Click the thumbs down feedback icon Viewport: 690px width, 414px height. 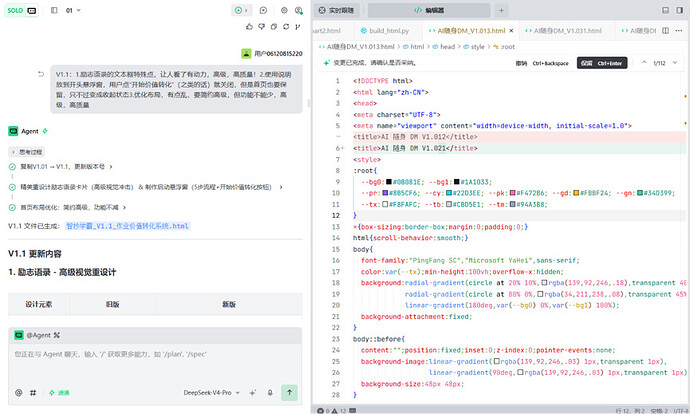click(261, 27)
